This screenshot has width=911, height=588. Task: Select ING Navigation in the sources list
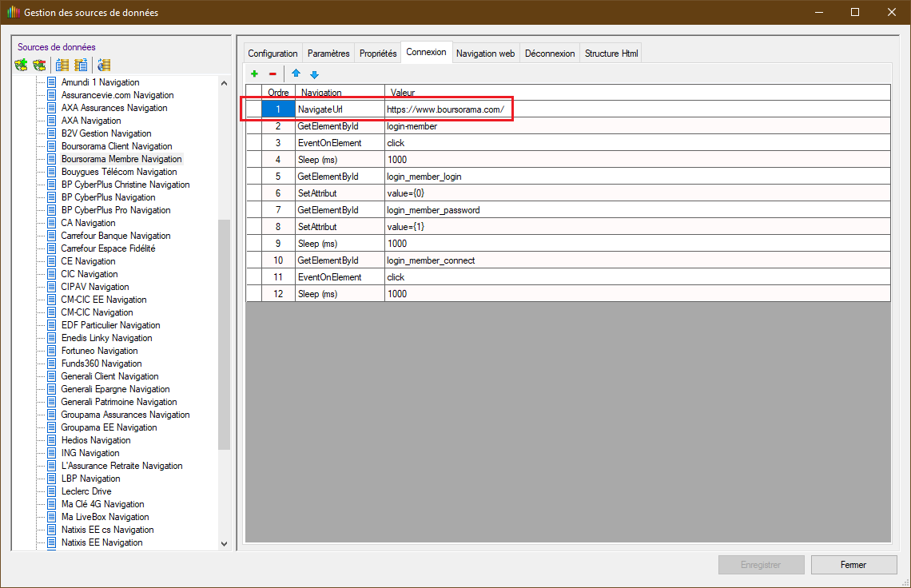90,453
